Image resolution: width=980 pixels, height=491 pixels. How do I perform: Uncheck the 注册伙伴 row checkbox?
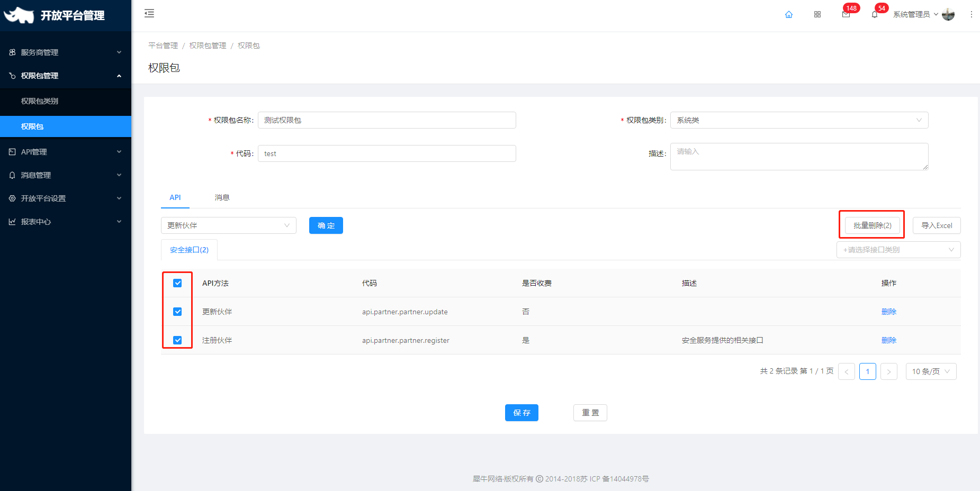[x=177, y=340]
